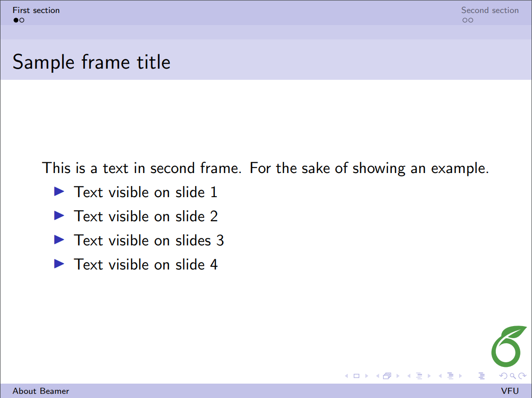Click the go forward curved arrow
Viewport: 532px width, 398px height.
pyautogui.click(x=522, y=376)
